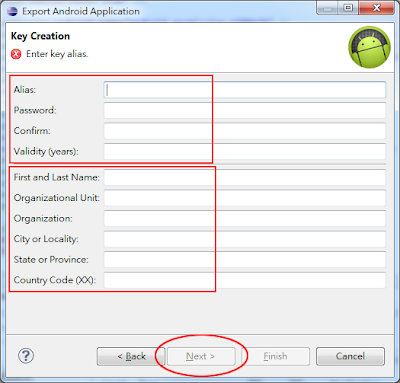Screen dimensions: 400x383
Task: Click the First and Last Name field
Action: click(245, 177)
